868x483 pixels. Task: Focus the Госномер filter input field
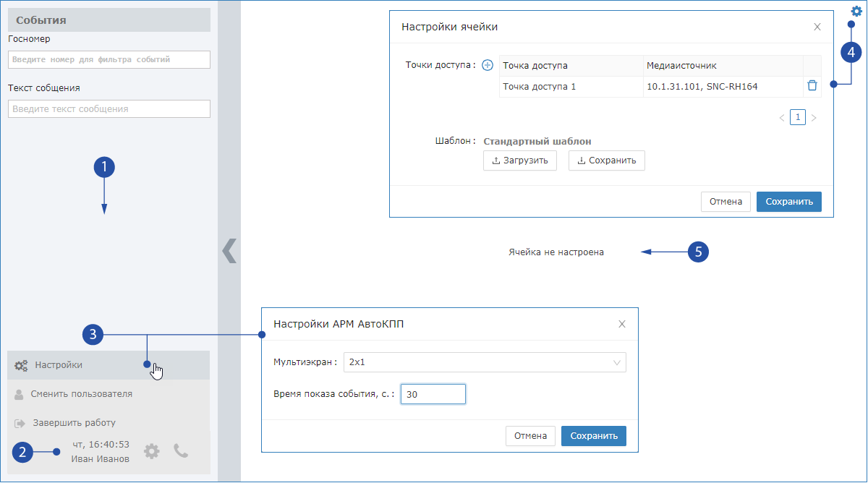(109, 59)
